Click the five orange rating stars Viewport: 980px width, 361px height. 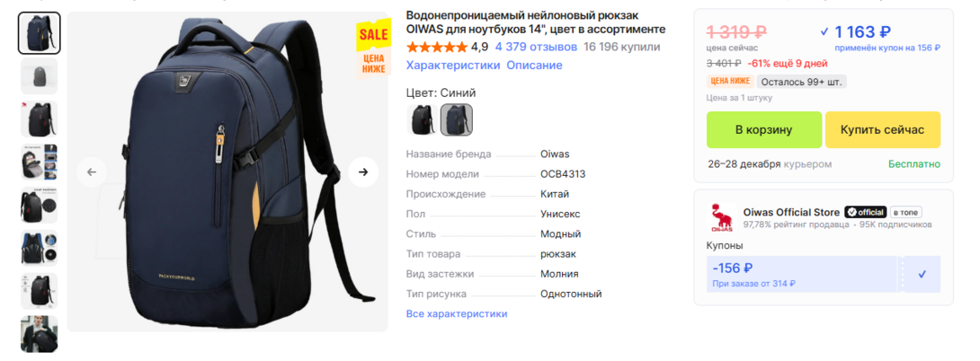437,47
